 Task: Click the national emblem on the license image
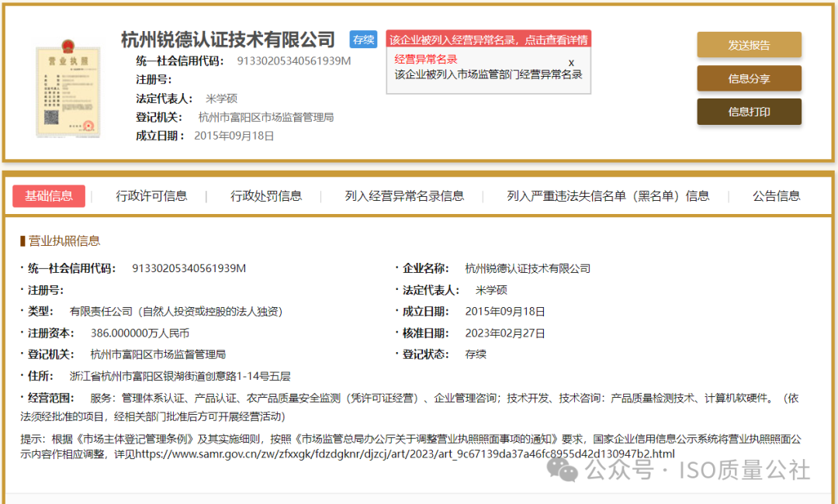(67, 47)
